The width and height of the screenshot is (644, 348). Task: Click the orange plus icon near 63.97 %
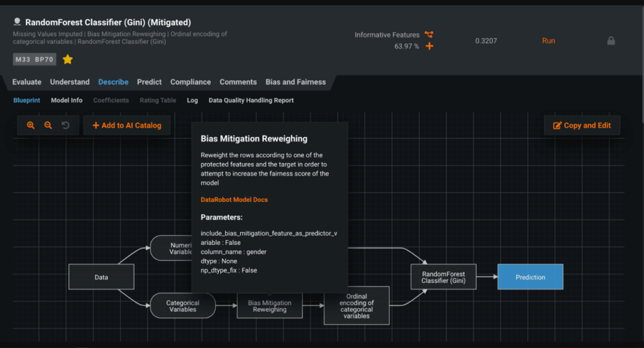[x=430, y=46]
